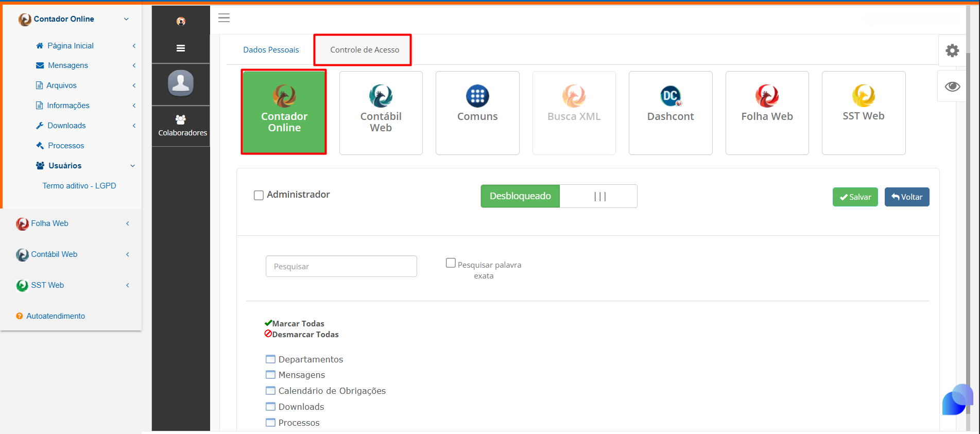Expand the Mensagens submenu chevron
The image size is (980, 434).
click(x=134, y=65)
